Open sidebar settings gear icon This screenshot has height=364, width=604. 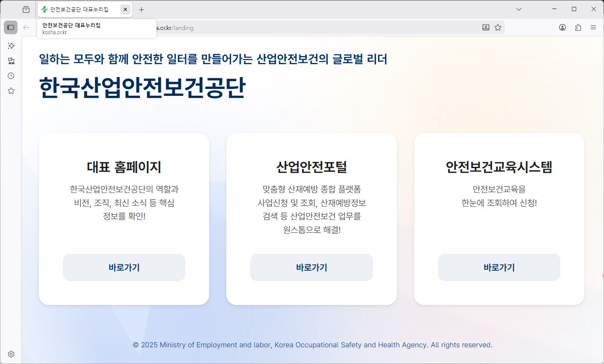coord(11,354)
